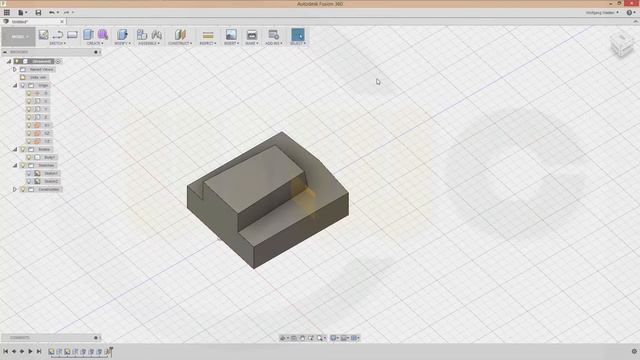
Task: Open the Model workspace dropdown
Action: (18, 37)
